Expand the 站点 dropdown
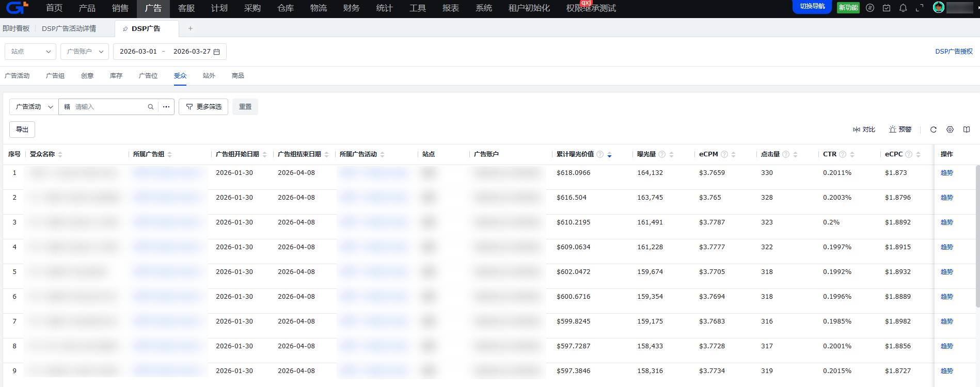Screen dimensions: 980x387 click(30, 52)
